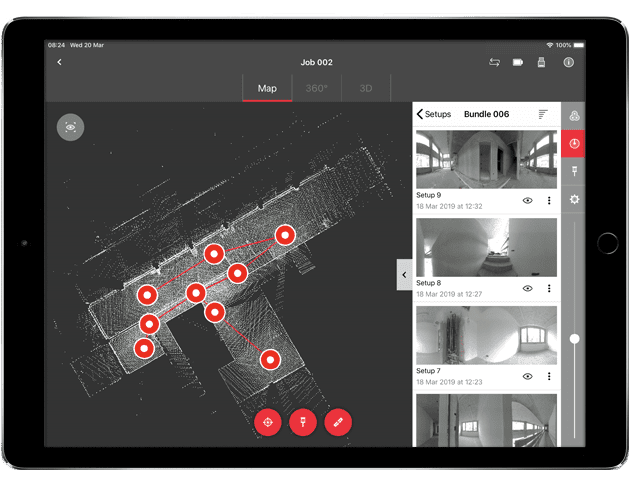The image size is (629, 482).
Task: Open the more options menu for Setup 7
Action: click(x=549, y=376)
